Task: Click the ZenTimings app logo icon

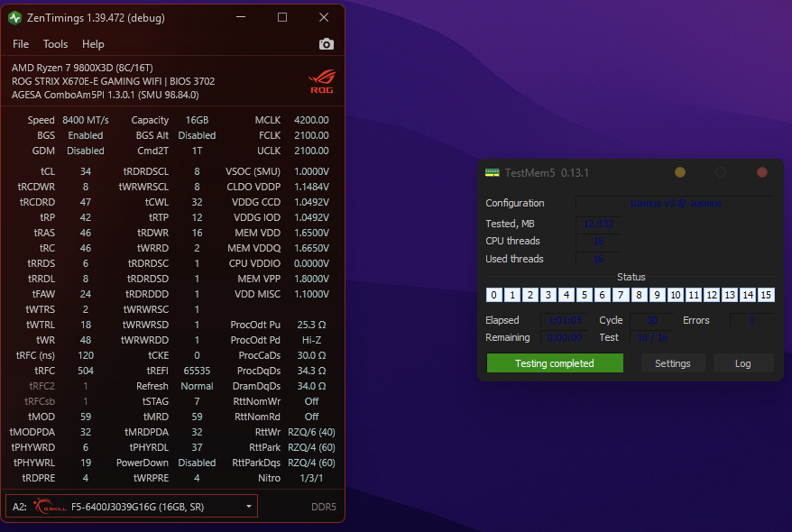Action: click(x=14, y=18)
